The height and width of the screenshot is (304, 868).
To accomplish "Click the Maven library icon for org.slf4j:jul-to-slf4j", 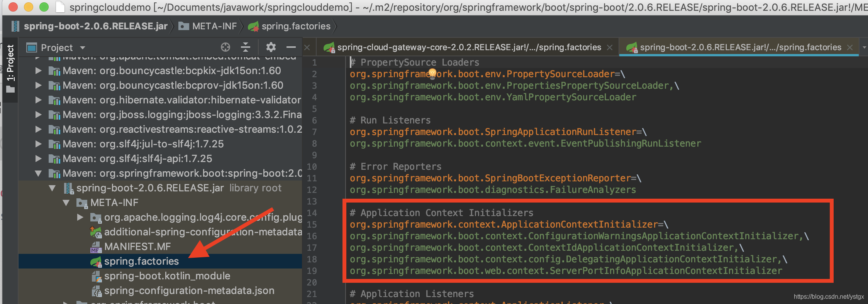I will pyautogui.click(x=54, y=144).
